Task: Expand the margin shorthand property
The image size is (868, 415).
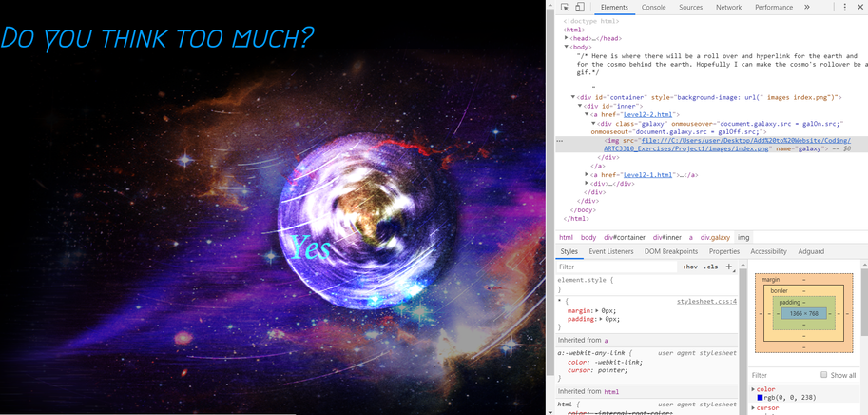Action: (597, 311)
